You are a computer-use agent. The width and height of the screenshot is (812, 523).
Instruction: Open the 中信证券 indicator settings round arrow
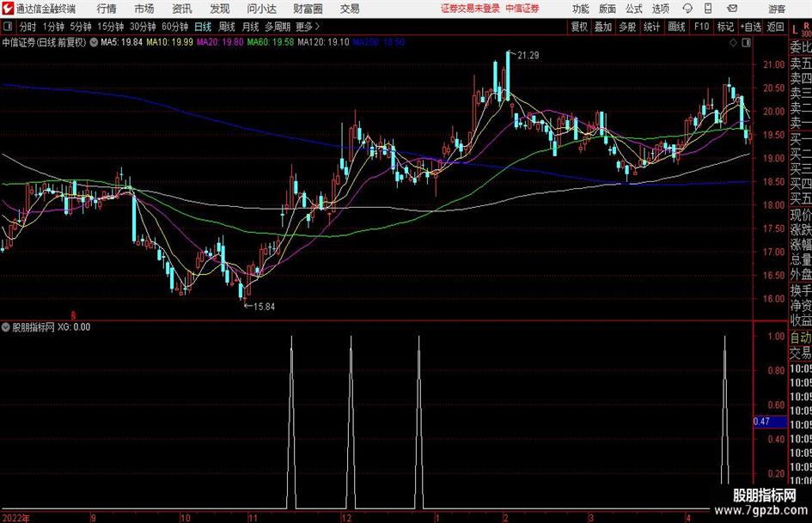pyautogui.click(x=94, y=42)
